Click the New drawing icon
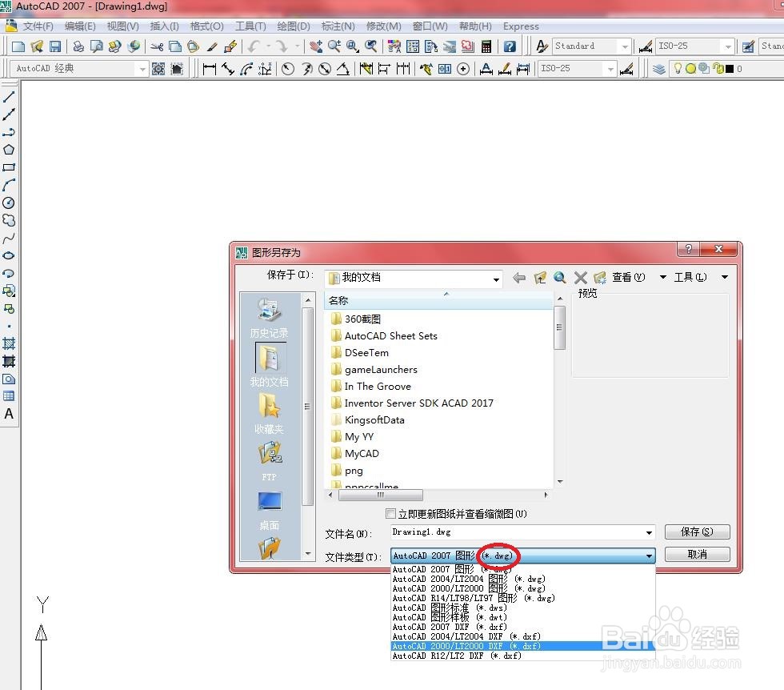This screenshot has width=784, height=690. point(18,46)
